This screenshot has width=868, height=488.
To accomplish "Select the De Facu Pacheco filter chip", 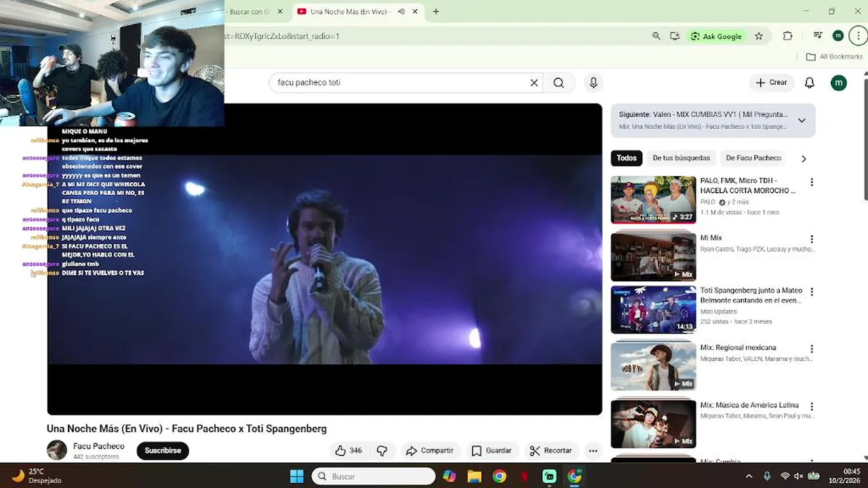I will (x=753, y=158).
